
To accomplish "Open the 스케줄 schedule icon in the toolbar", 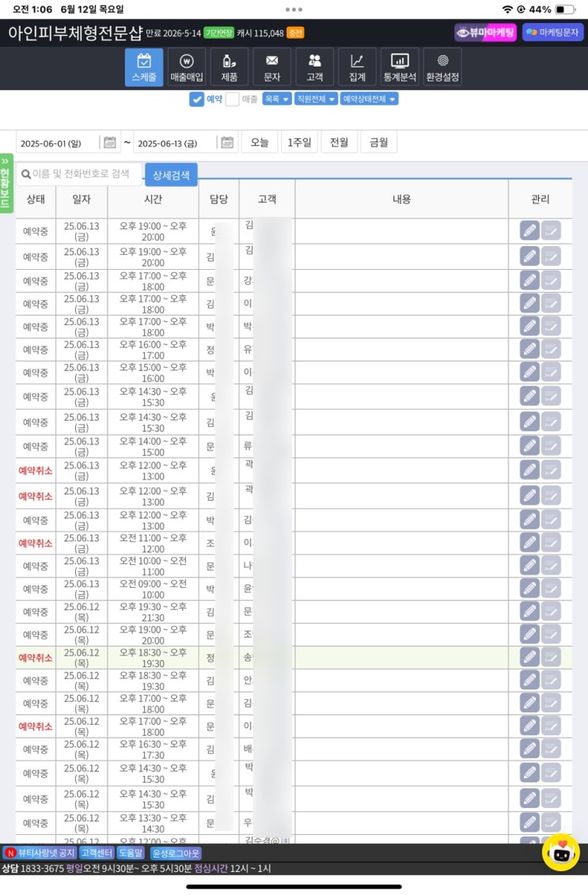I will tap(144, 66).
